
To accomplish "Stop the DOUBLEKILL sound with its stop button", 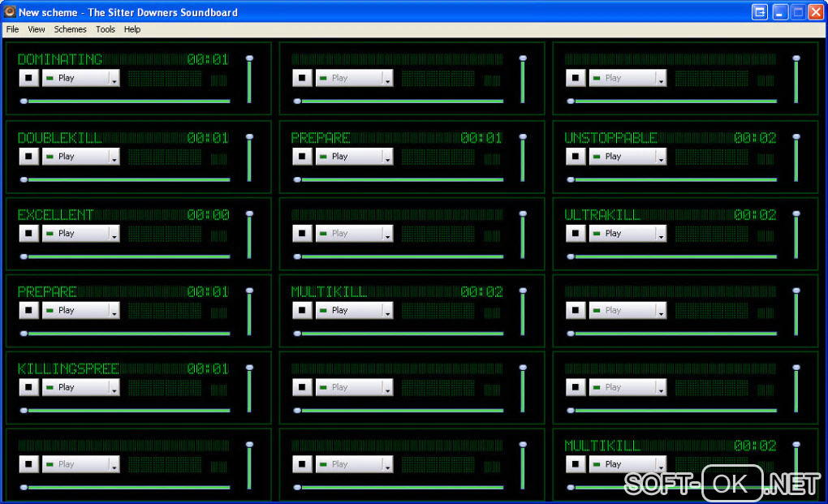I will (x=29, y=156).
